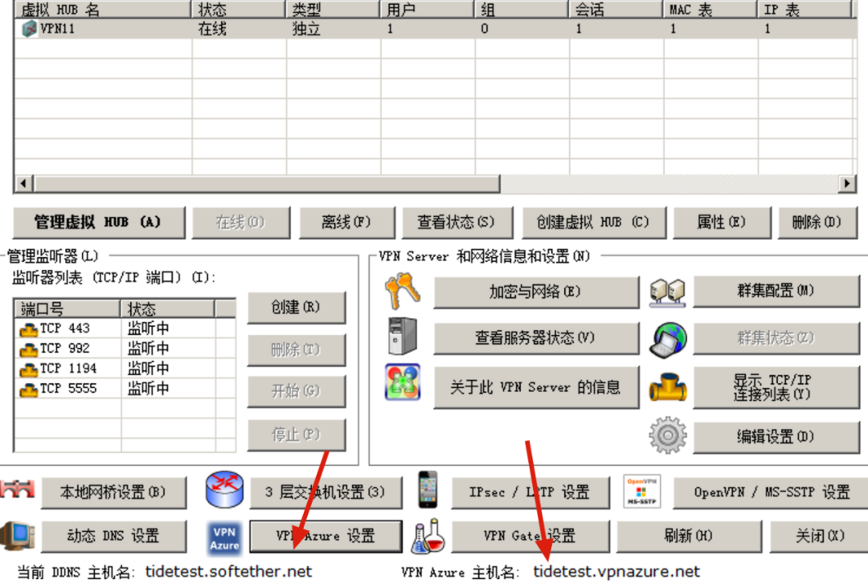Click the smartphone icon beside IPsec / L2TP 设置
This screenshot has width=868, height=588.
point(428,489)
